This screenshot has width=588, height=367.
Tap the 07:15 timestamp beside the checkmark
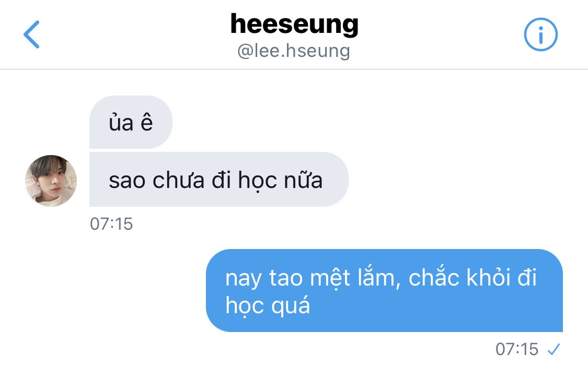tap(517, 349)
